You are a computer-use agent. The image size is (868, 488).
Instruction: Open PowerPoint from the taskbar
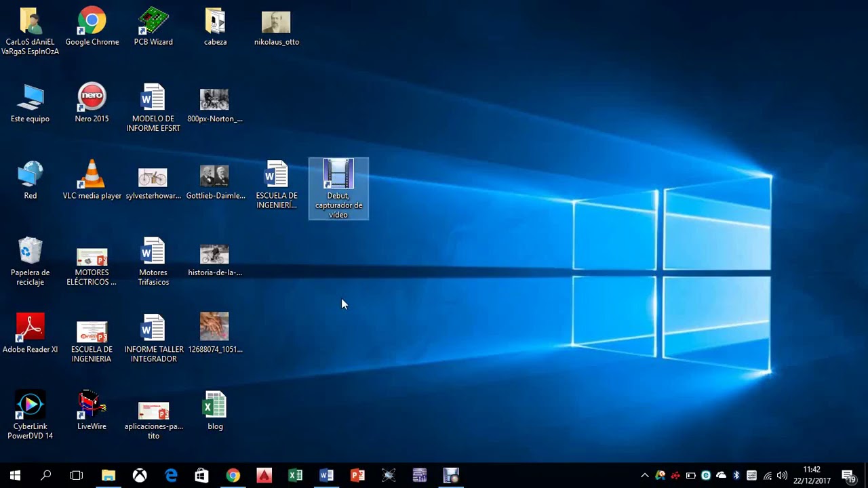tap(357, 476)
